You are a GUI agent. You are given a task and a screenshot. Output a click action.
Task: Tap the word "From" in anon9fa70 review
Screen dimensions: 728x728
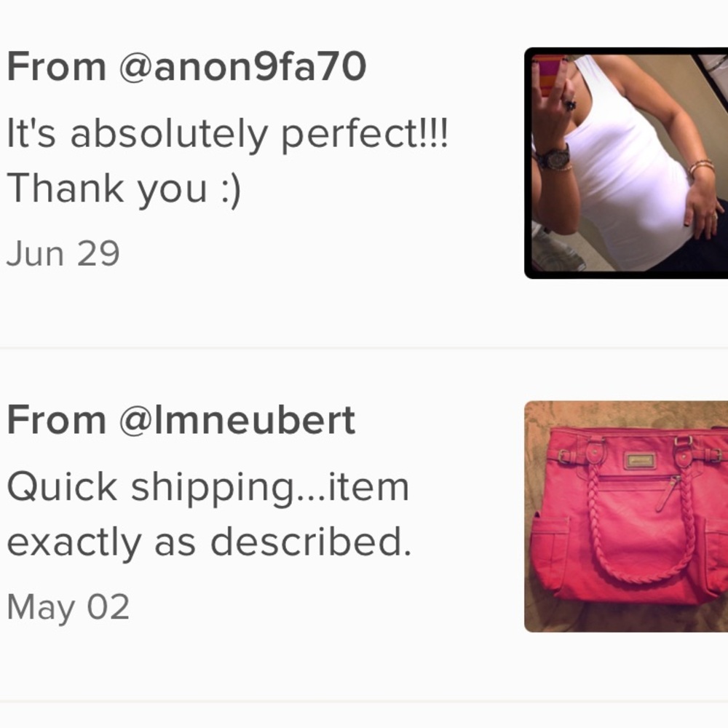click(x=56, y=67)
